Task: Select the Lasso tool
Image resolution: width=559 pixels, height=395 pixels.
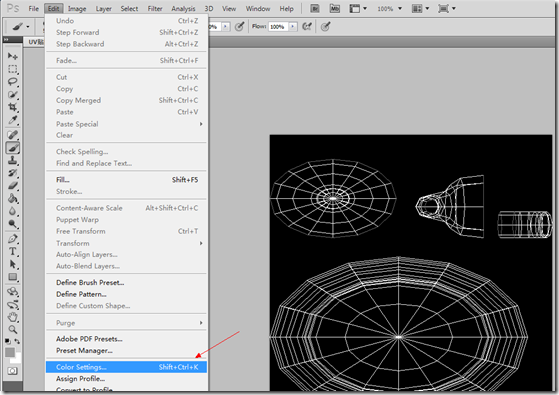Action: 12,82
